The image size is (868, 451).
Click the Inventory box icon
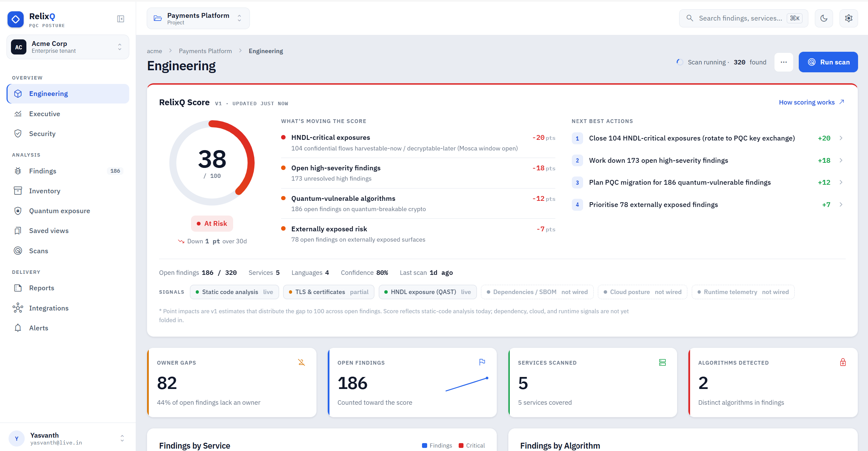point(18,191)
